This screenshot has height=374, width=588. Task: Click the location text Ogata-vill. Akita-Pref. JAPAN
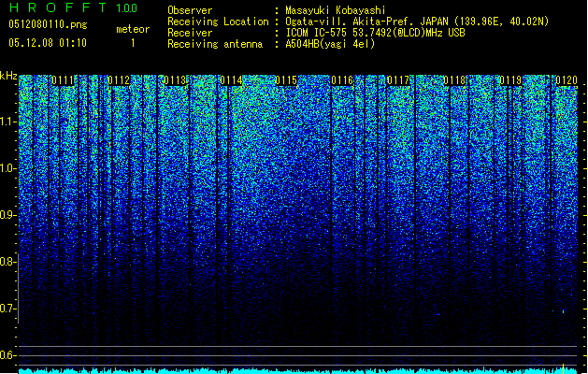366,22
